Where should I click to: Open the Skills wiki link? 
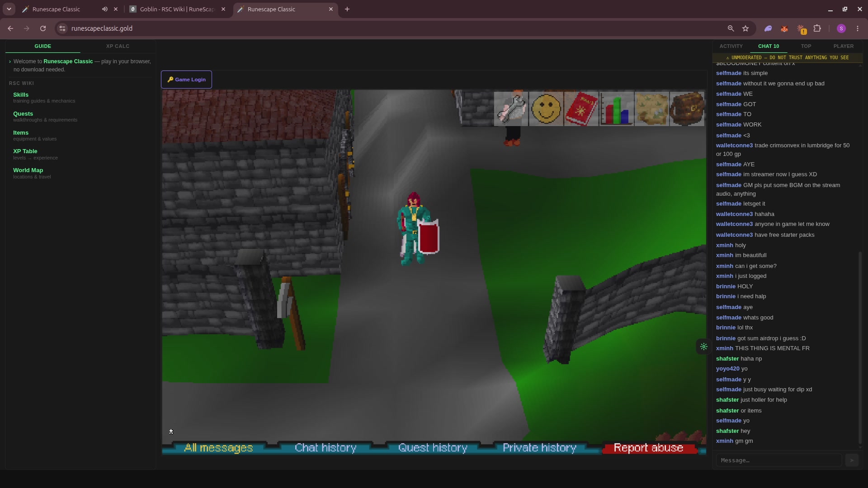[x=21, y=95]
